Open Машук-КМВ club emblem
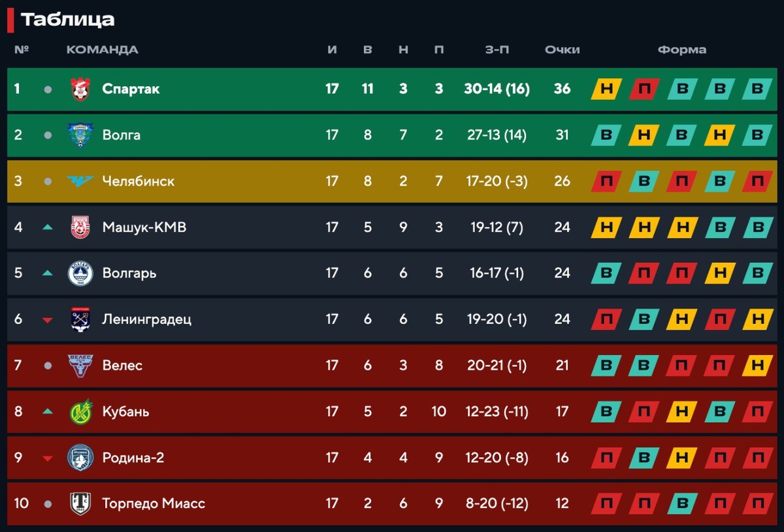The image size is (784, 532). point(80,227)
